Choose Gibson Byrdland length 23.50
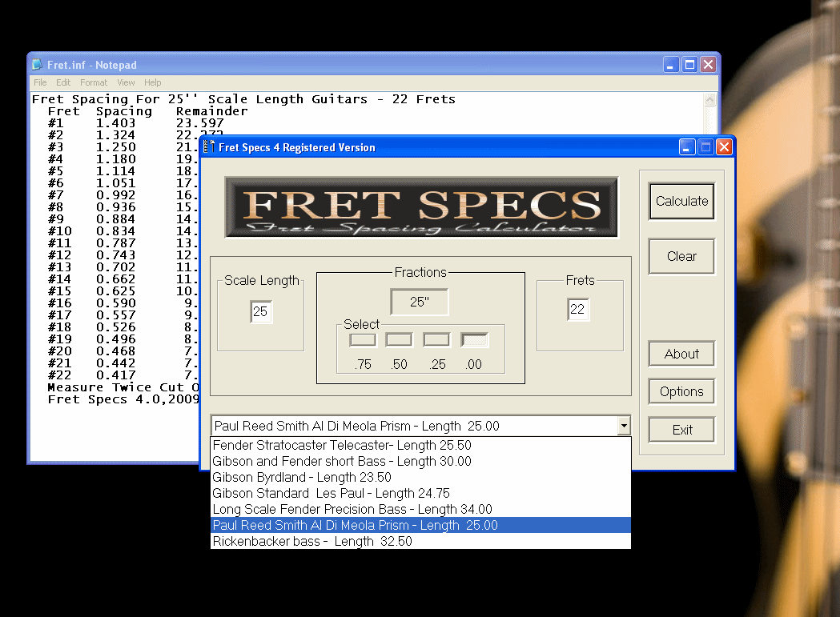 point(420,477)
